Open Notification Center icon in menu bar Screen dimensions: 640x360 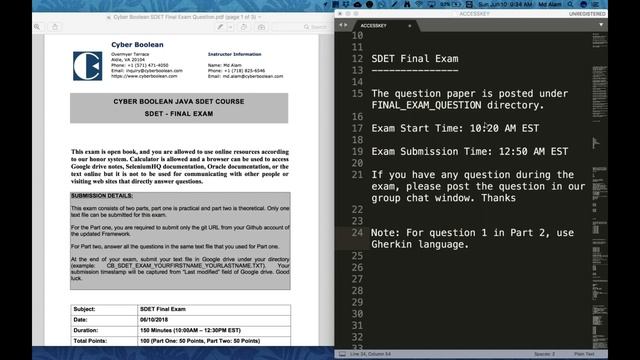(596, 4)
